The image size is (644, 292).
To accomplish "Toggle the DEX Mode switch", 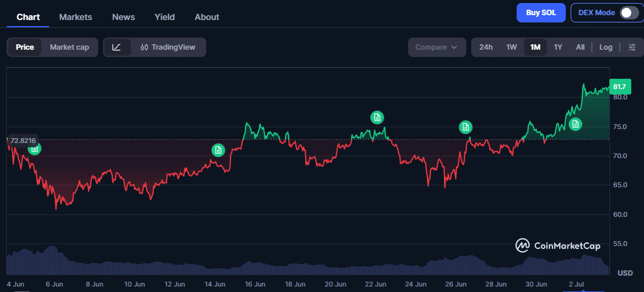I will [x=629, y=13].
